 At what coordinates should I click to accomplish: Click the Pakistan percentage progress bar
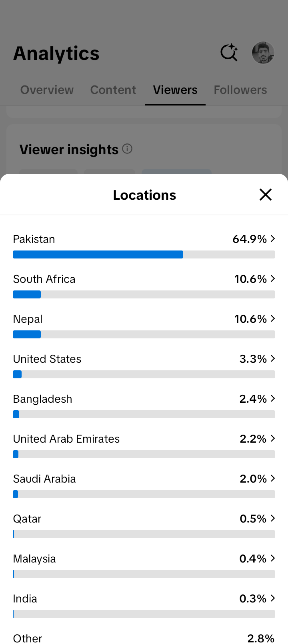(x=144, y=254)
